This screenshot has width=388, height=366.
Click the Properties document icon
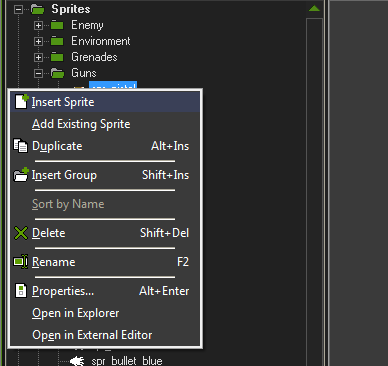pos(21,291)
